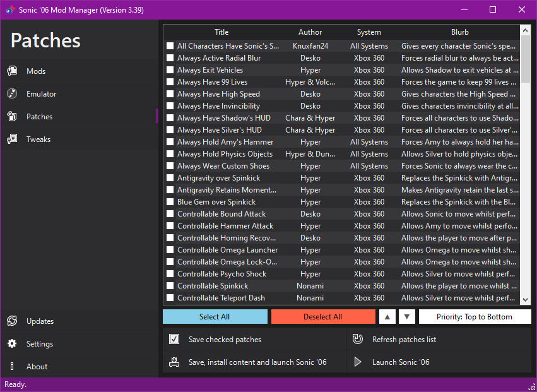Click the Launch Sonic '06 play icon
Image resolution: width=537 pixels, height=392 pixels.
click(x=358, y=362)
